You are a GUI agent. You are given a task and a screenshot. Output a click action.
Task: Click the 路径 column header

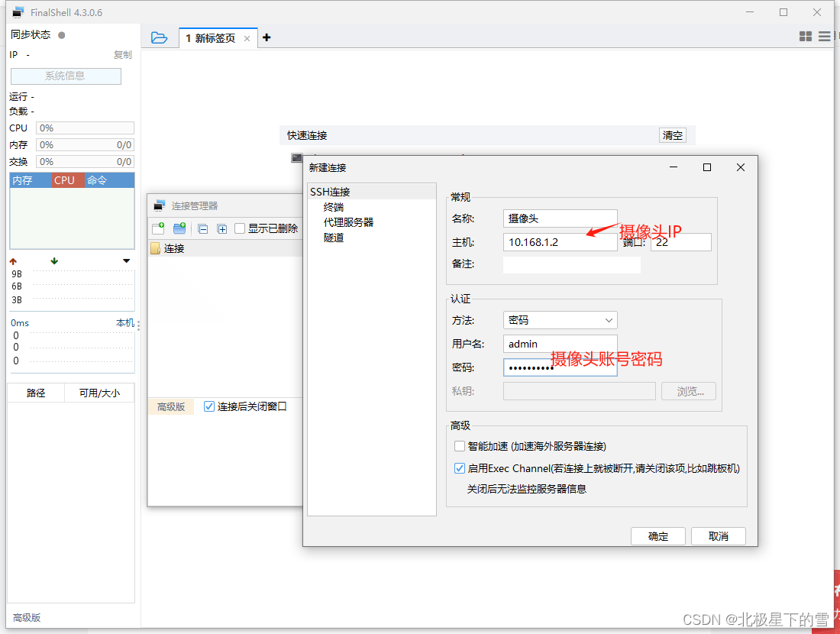click(x=36, y=393)
